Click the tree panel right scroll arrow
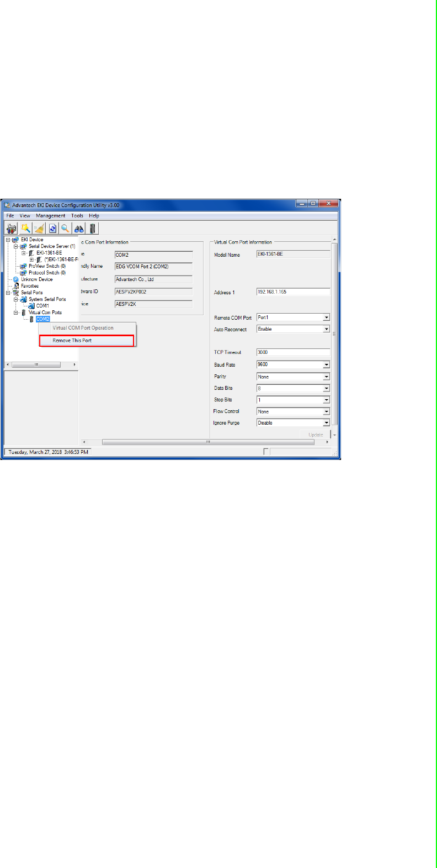The width and height of the screenshot is (437, 868). coord(75,365)
